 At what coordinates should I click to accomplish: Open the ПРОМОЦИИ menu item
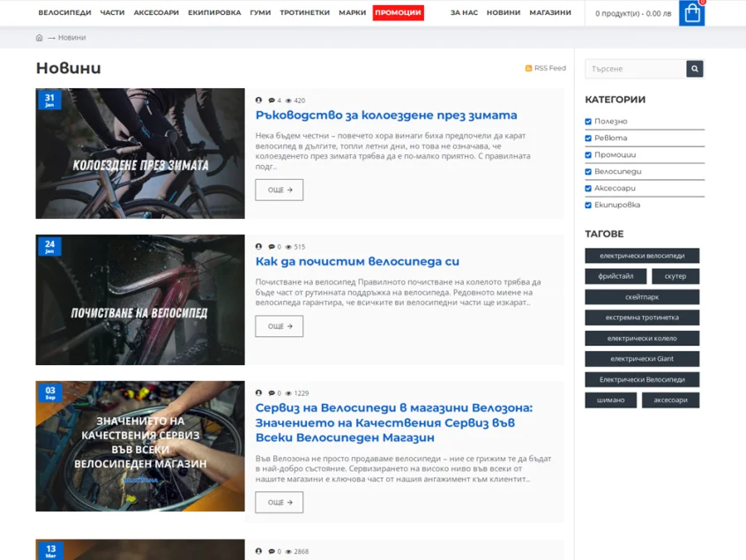click(399, 13)
